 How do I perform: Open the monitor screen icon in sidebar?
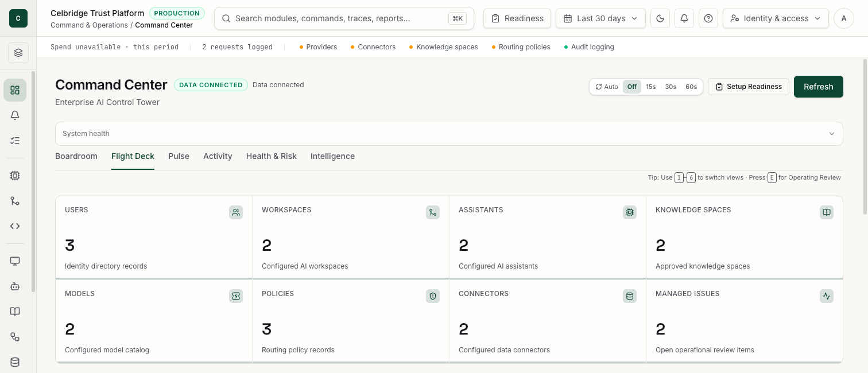(x=15, y=261)
